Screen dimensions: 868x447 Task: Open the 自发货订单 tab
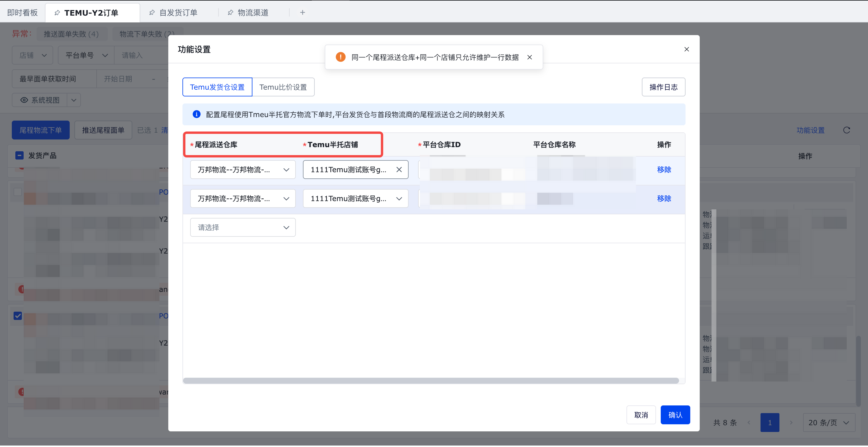[x=178, y=13]
